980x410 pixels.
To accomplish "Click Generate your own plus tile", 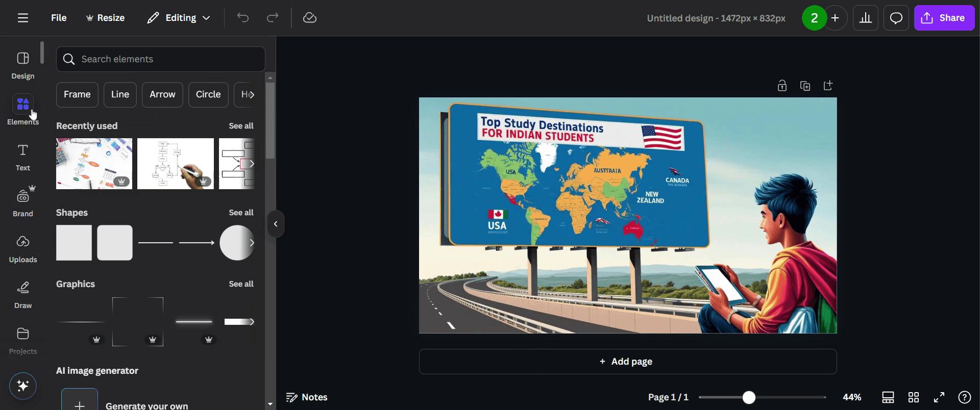I will [80, 399].
